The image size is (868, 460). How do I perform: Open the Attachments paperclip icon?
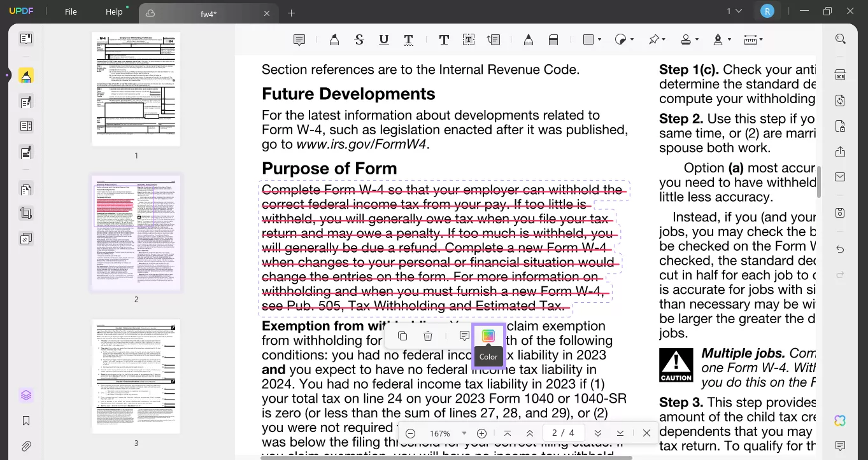[x=25, y=446]
